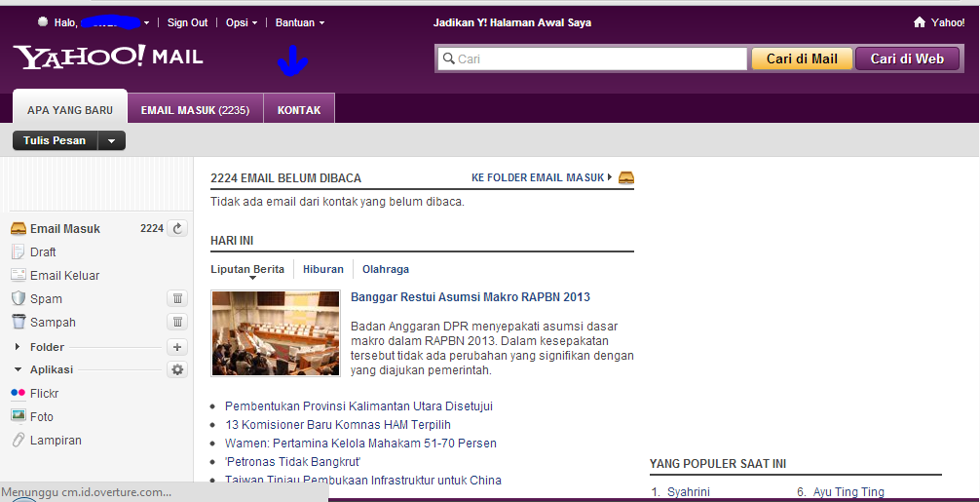
Task: Collapse the Aplikasi section
Action: click(x=17, y=369)
